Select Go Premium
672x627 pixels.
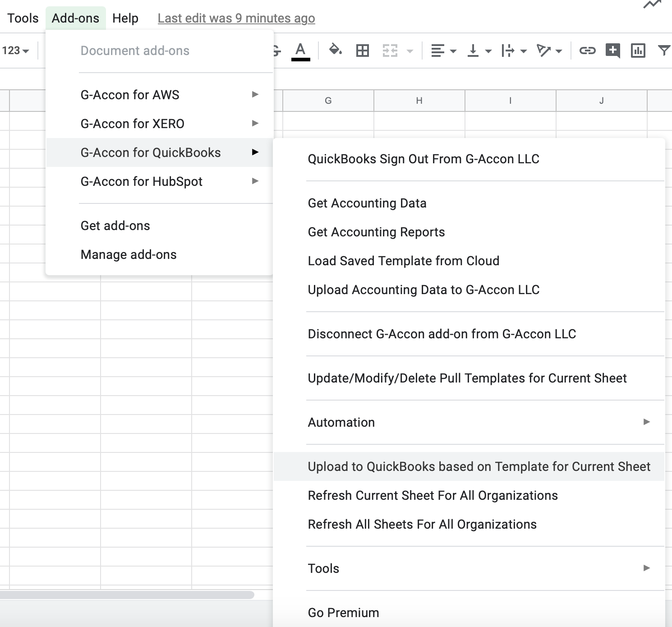469,613
